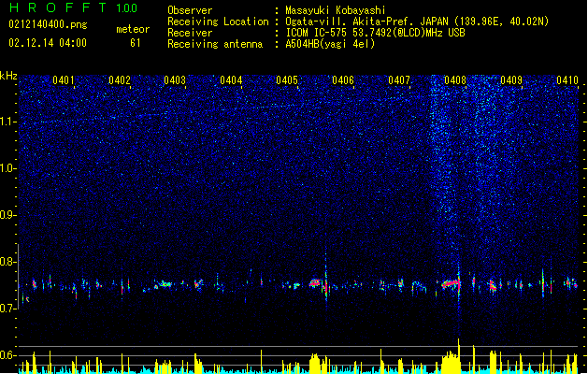Click the date stamp 02.12.14 04:00

[x=48, y=43]
